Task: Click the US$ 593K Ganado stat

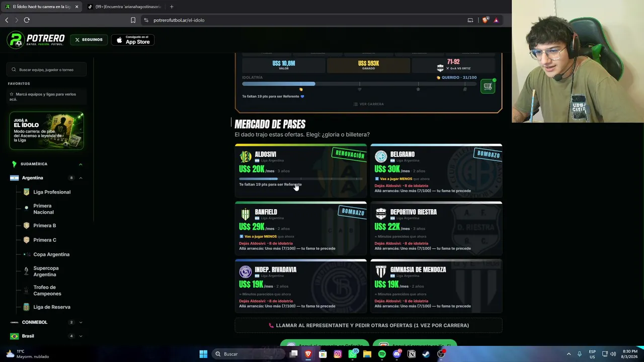Action: [x=368, y=65]
